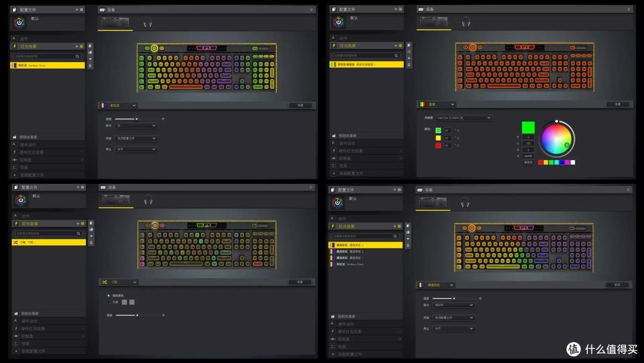
Task: Select keyboard device tab in Rainbow Wave window
Action: click(116, 23)
